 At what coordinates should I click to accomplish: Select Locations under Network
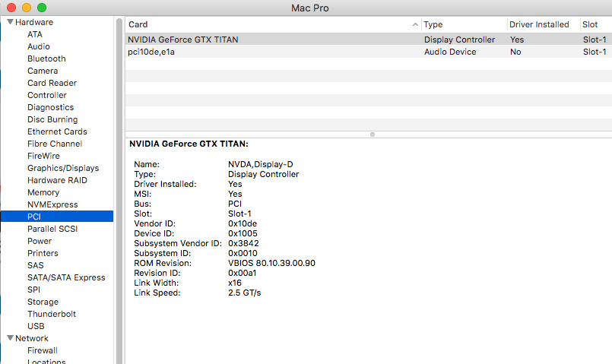[x=46, y=361]
